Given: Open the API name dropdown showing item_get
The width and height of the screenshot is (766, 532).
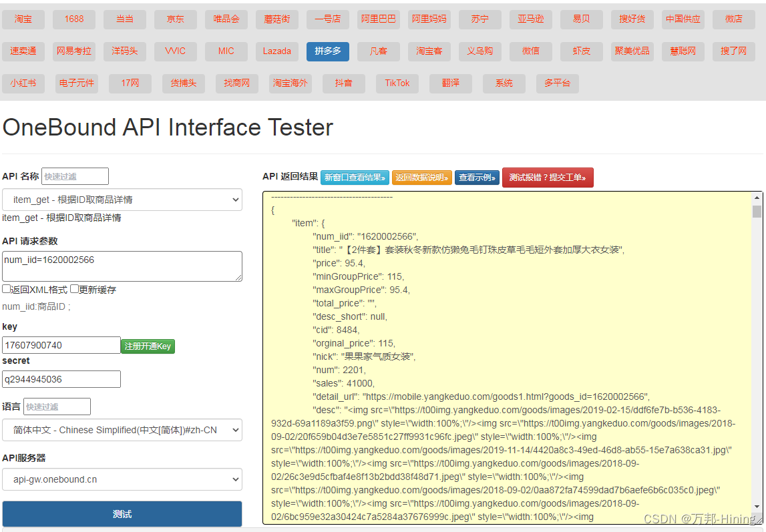Looking at the screenshot, I should coord(122,200).
